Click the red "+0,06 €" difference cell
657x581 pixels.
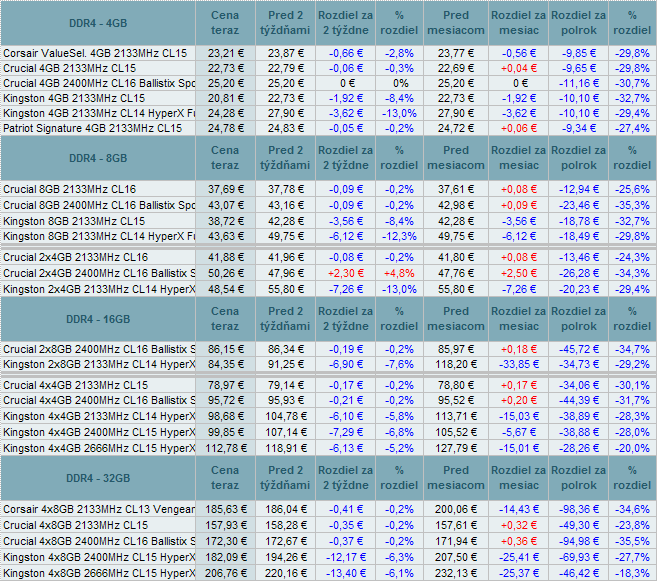(x=519, y=128)
